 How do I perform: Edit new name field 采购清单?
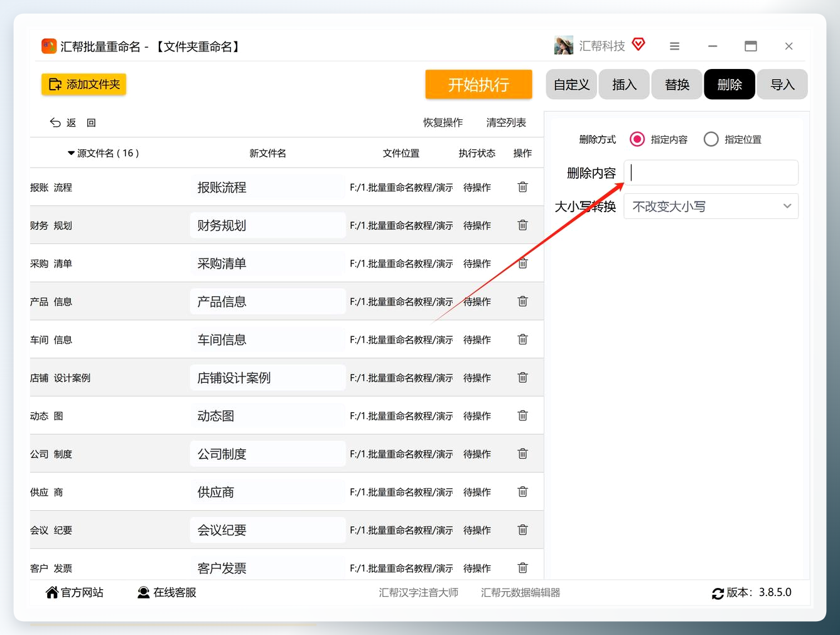click(x=267, y=264)
